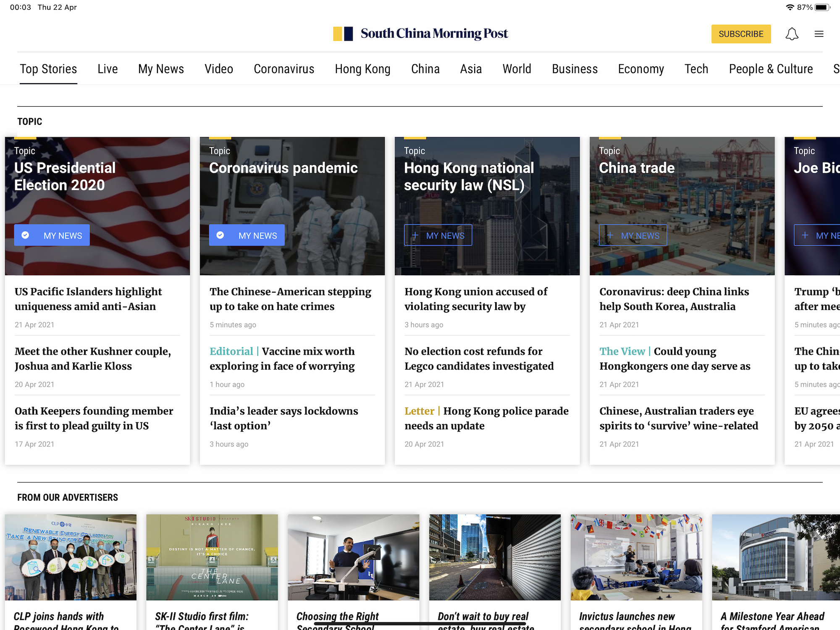
Task: Open 'Don't wait to buy real estate' thumbnail
Action: coord(495,557)
